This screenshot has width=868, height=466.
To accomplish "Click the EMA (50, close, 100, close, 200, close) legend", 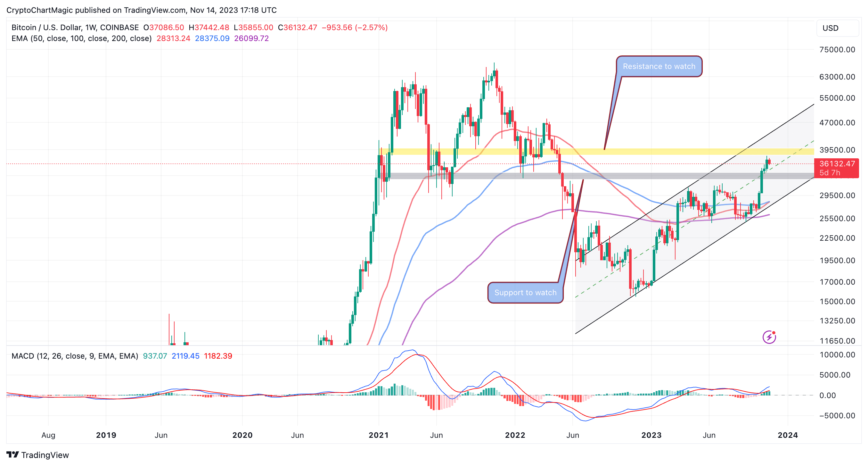I will (x=82, y=38).
